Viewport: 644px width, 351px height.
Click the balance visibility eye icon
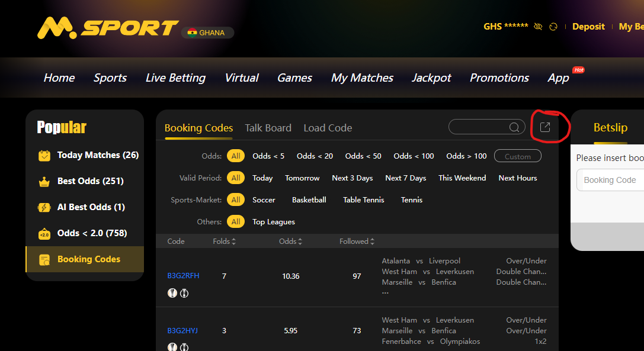tap(538, 27)
